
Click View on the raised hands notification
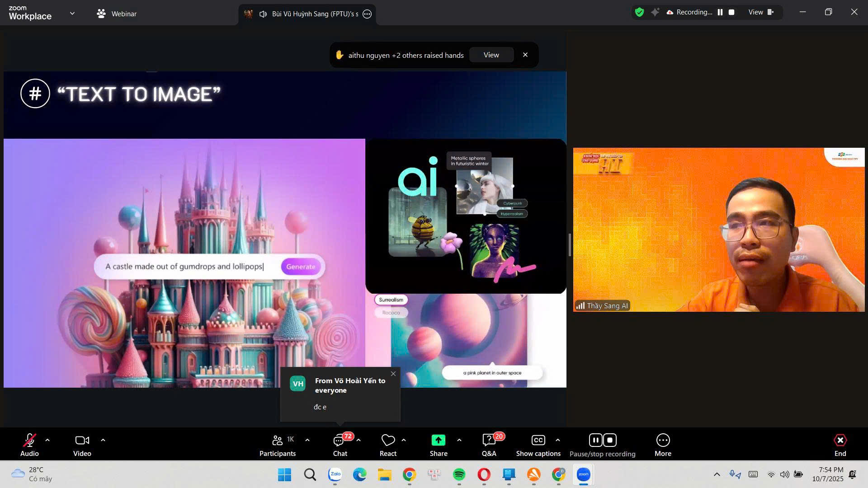pos(491,55)
